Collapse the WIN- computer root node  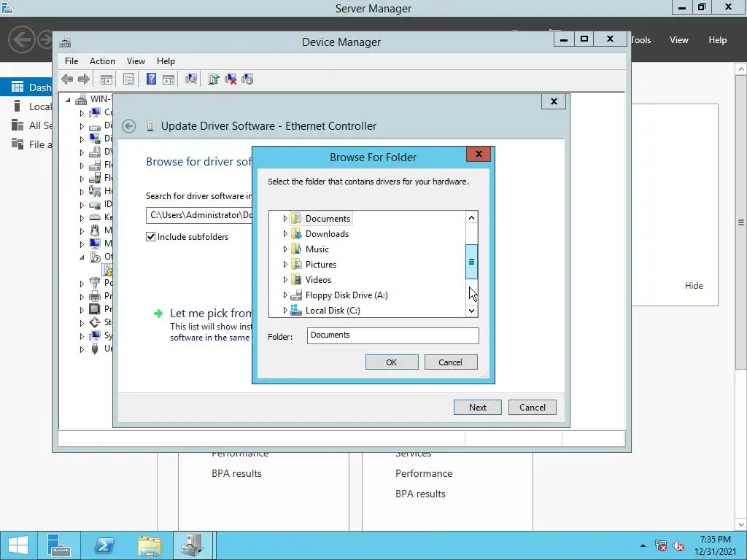(68, 99)
